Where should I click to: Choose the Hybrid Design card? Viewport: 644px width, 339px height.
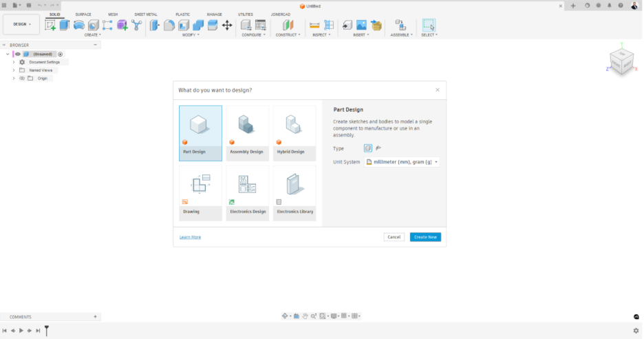click(x=294, y=133)
